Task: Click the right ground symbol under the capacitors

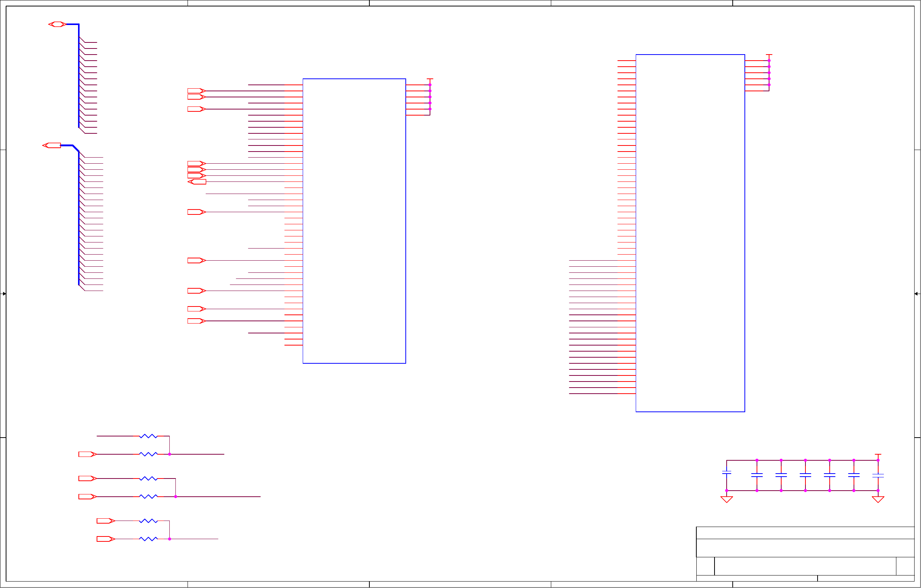Action: coord(878,500)
